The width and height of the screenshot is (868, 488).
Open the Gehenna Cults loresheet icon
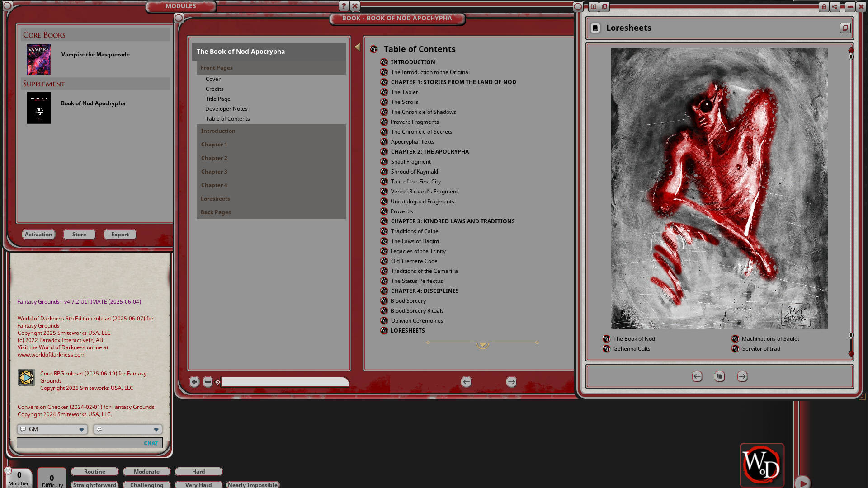point(606,348)
